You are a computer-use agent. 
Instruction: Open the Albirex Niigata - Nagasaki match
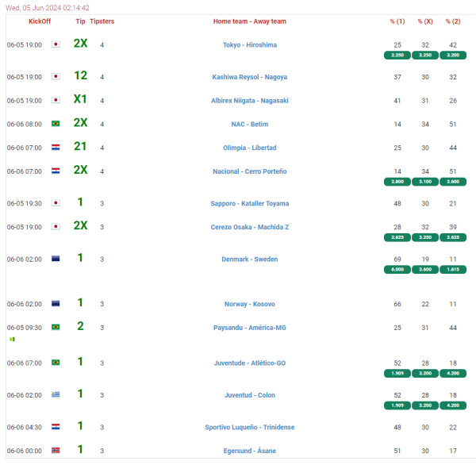[x=250, y=101]
